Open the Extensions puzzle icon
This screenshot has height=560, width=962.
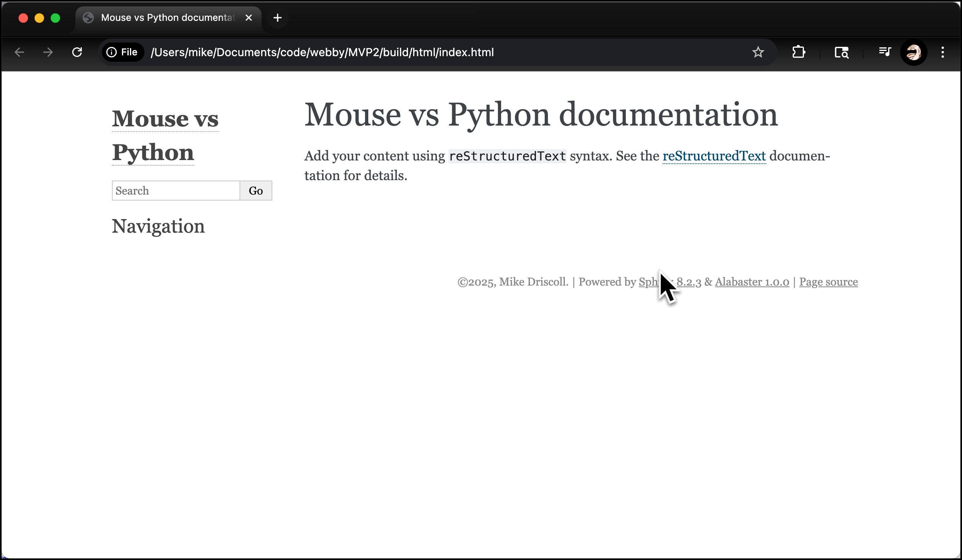(x=798, y=52)
